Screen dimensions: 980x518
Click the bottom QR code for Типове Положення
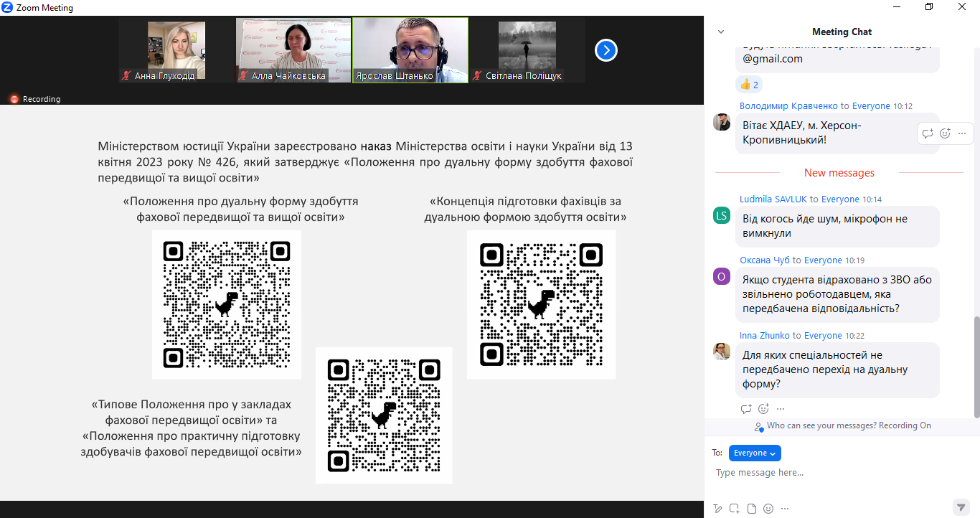384,415
